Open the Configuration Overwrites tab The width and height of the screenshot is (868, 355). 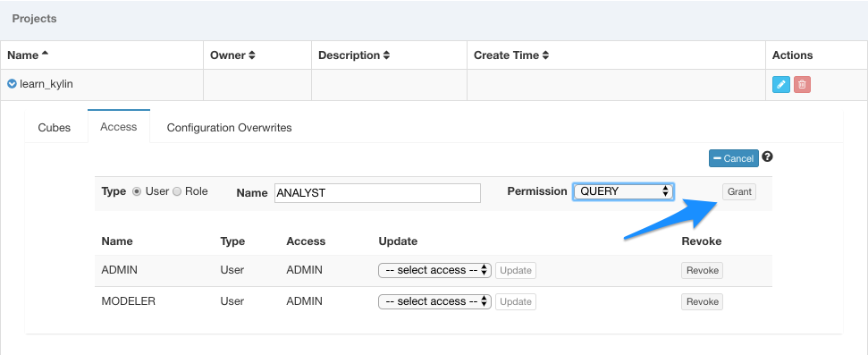coord(229,128)
